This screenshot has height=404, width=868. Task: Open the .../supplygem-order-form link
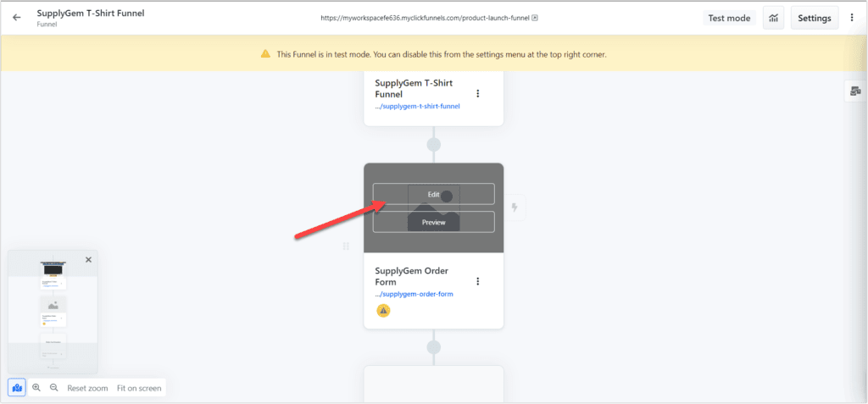point(414,294)
